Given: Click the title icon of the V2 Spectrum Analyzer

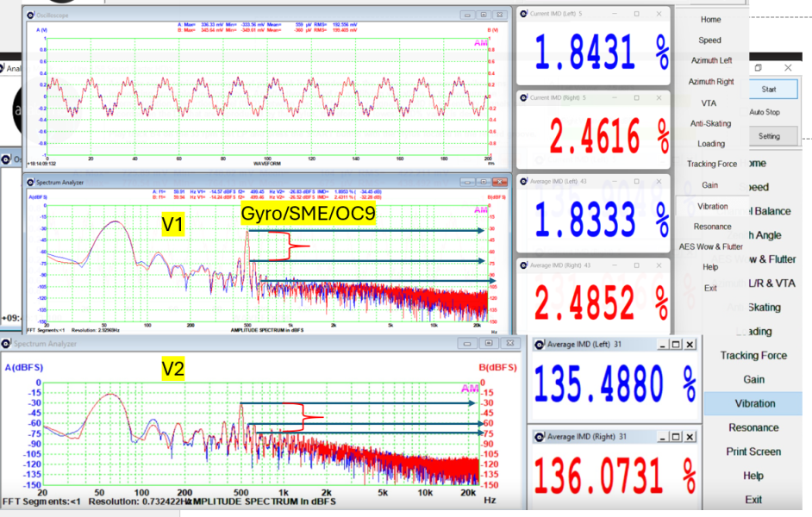Looking at the screenshot, I should 9,344.
